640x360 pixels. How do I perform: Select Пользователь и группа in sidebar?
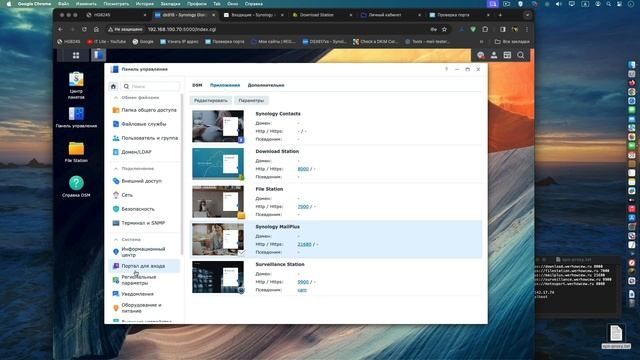[144, 138]
